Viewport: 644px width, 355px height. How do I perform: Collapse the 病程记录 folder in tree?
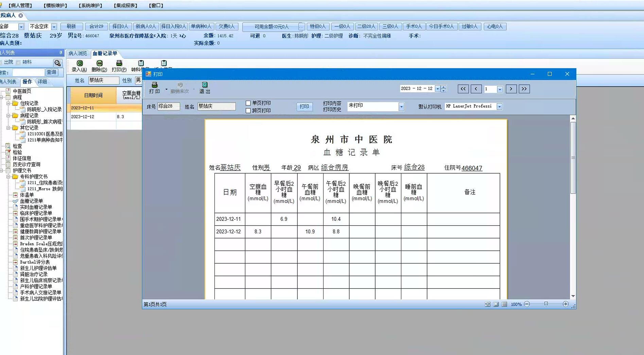point(8,116)
